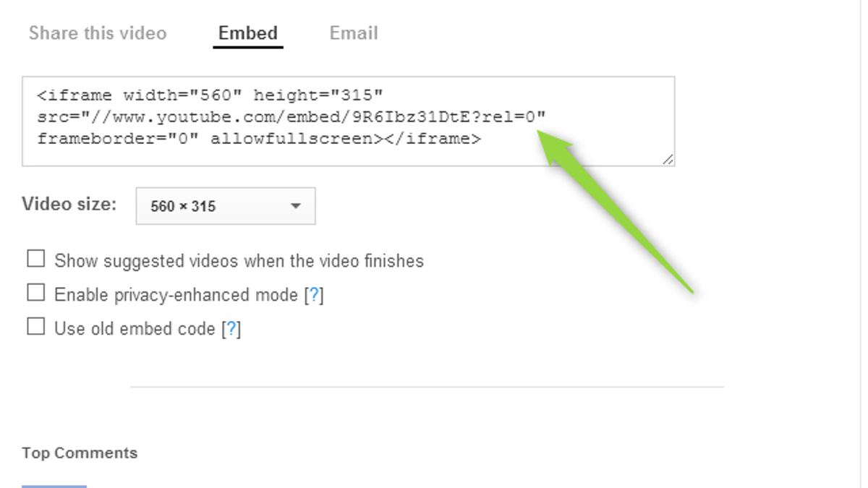Click the 'Video size:' label
This screenshot has width=868, height=488.
69,204
